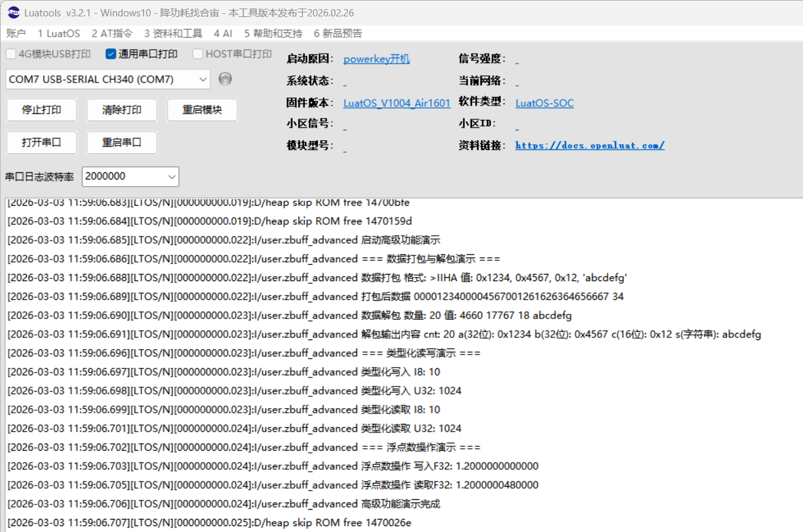Click log line 高级功能演示完成
This screenshot has height=532, width=803.
point(224,504)
